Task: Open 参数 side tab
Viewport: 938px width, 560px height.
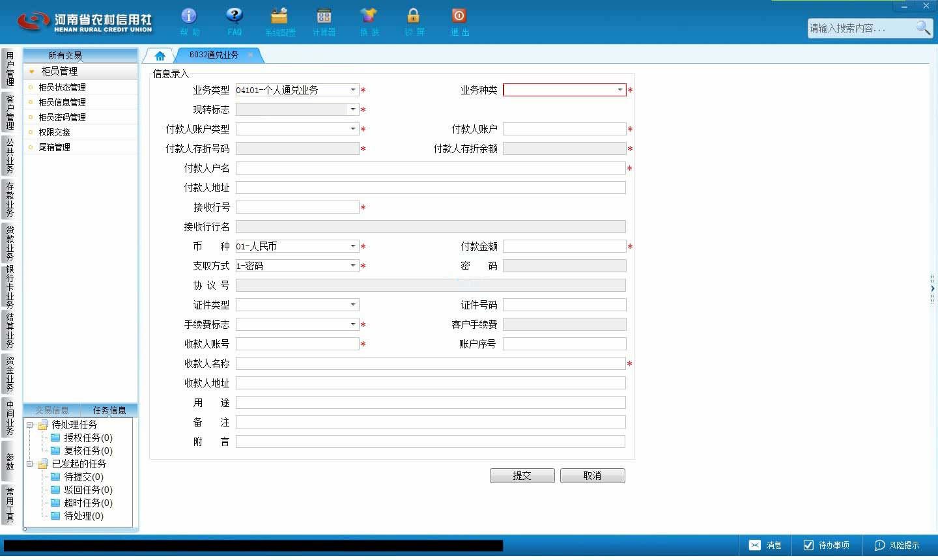Action: (9, 461)
